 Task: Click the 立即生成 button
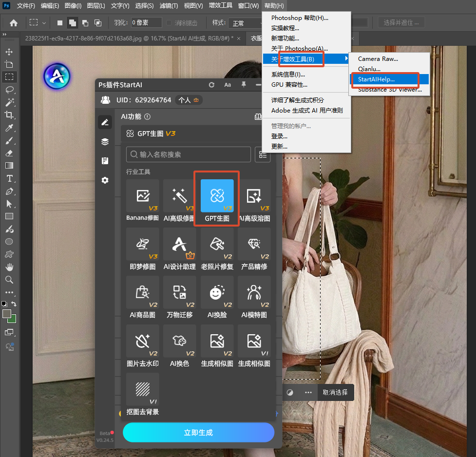[x=198, y=433]
